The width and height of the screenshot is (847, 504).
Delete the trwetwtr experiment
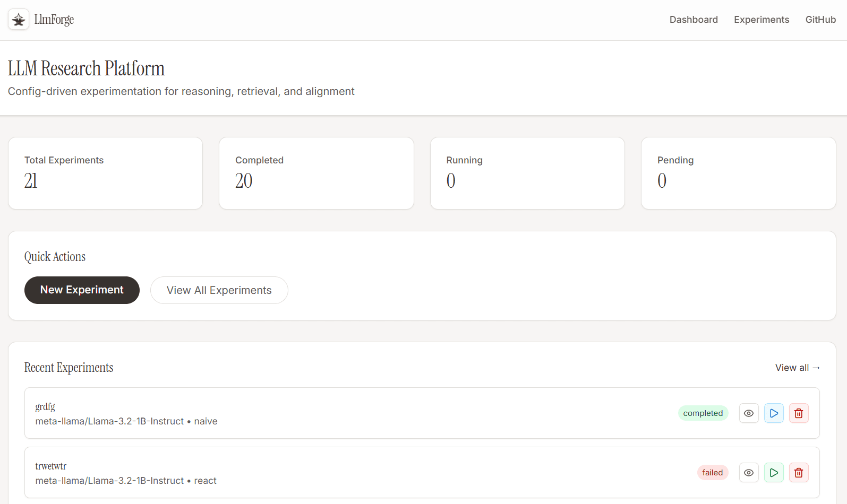click(x=799, y=473)
